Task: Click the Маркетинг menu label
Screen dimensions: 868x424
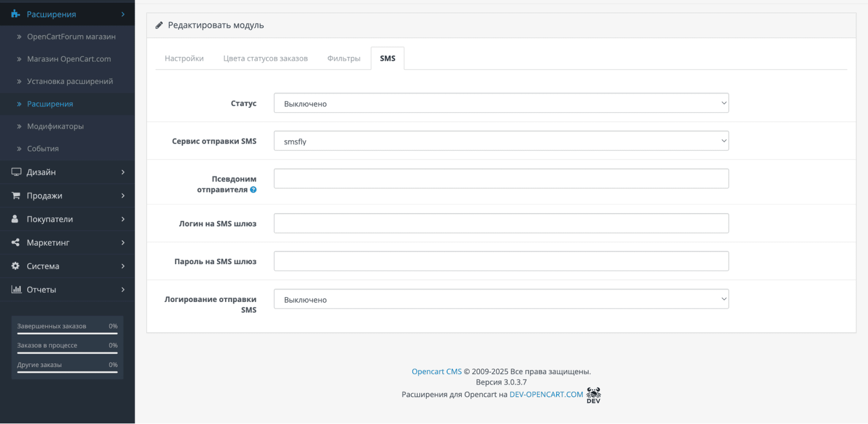Action: [x=48, y=242]
